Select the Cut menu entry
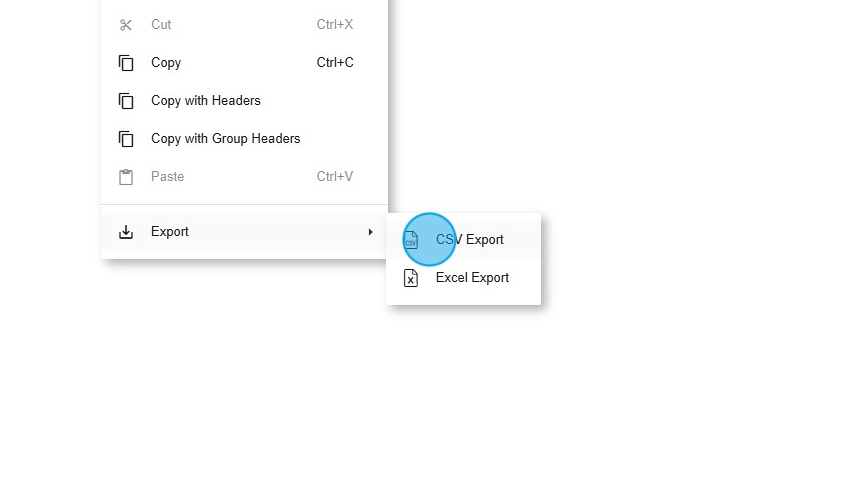 click(x=244, y=25)
